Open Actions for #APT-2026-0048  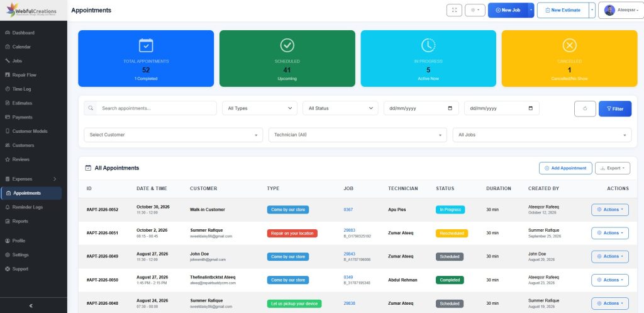[610, 304]
